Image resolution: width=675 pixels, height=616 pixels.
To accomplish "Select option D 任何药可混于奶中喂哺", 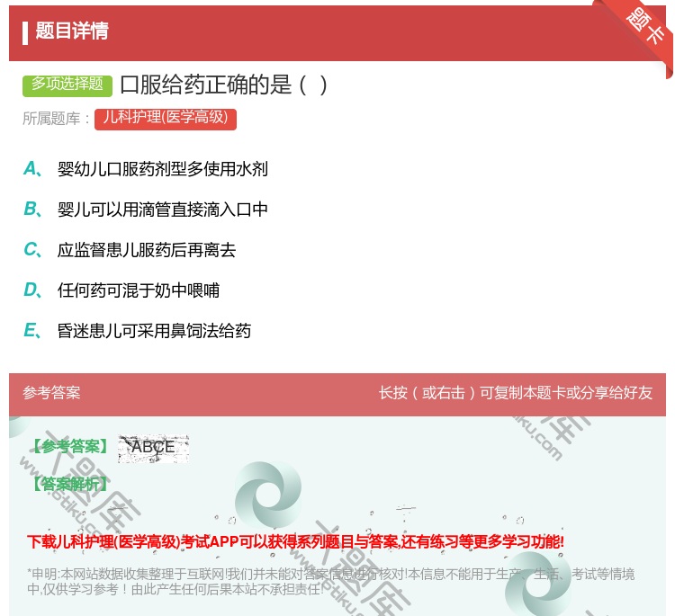I will [x=139, y=290].
